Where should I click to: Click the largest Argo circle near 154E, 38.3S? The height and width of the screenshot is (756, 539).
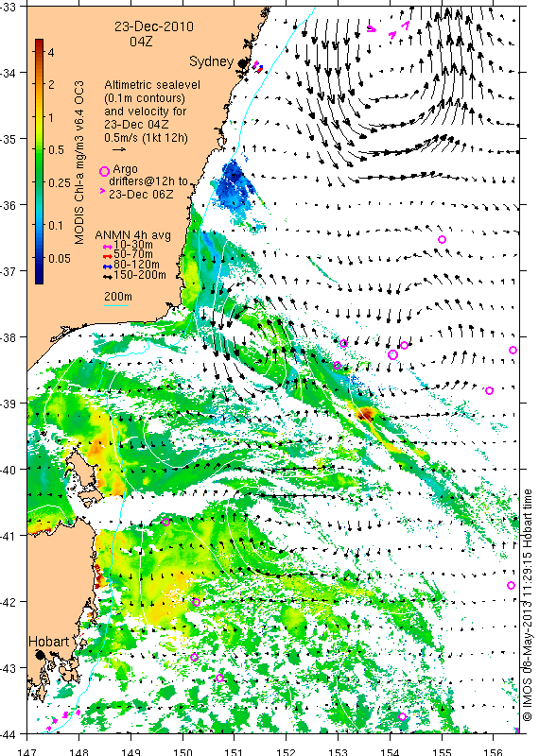(x=392, y=355)
